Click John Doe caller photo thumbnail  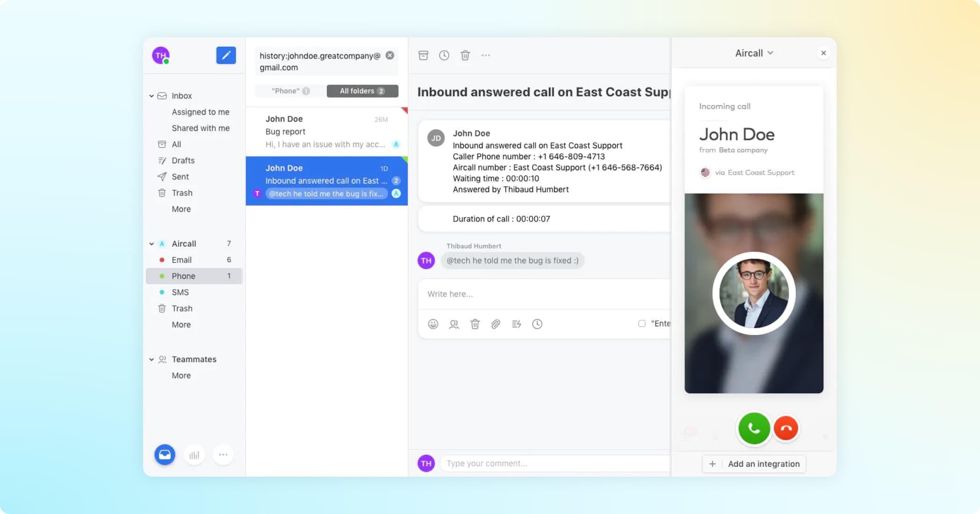click(x=754, y=293)
